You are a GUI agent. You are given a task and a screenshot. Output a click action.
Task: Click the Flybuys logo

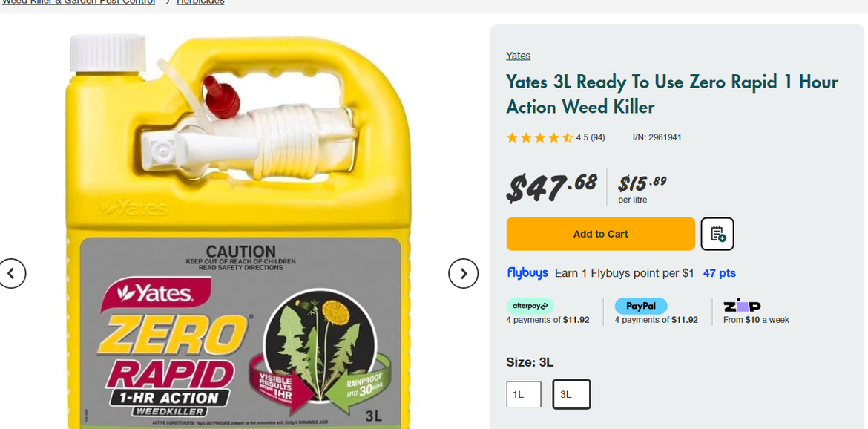tap(527, 273)
